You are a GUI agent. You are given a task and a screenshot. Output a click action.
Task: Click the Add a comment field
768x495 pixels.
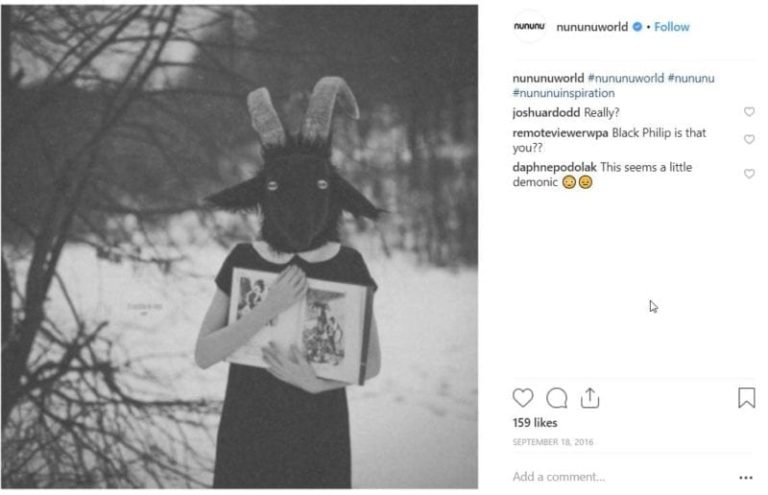[622, 477]
